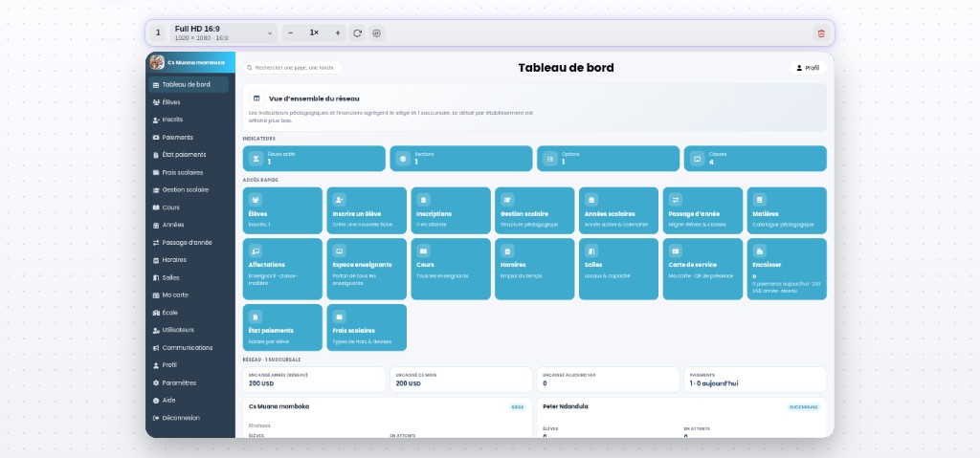
Task: Open Frais scolaires sidebar entry
Action: (189, 172)
